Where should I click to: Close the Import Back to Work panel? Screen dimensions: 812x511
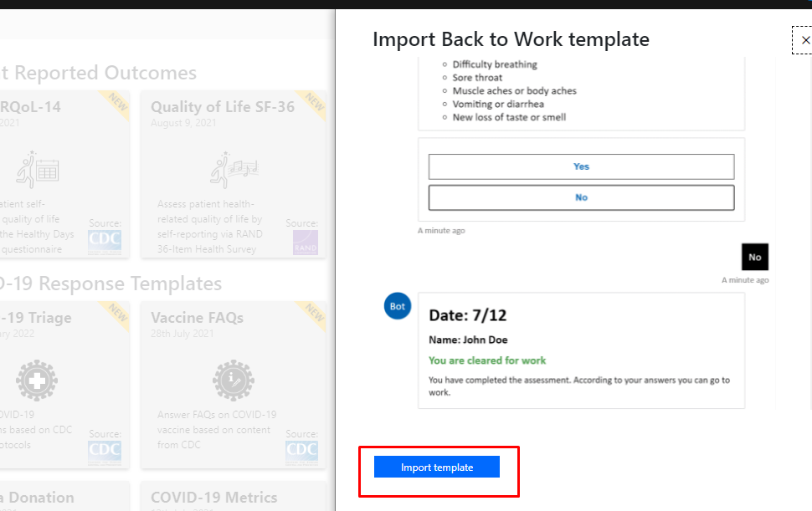coord(804,40)
